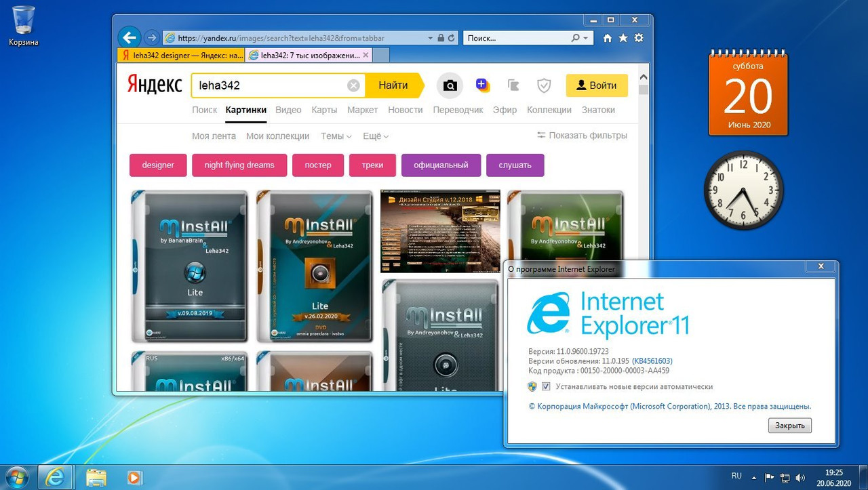The image size is (868, 490).
Task: Open the MInstAll by BananaBrain v.09.08.2019 thumbnail
Action: 190,266
